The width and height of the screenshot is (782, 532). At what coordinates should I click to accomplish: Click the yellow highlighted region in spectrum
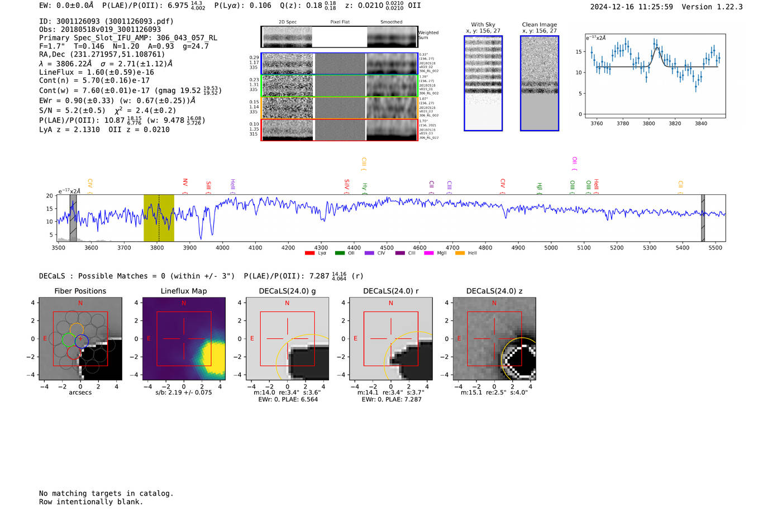pos(159,218)
